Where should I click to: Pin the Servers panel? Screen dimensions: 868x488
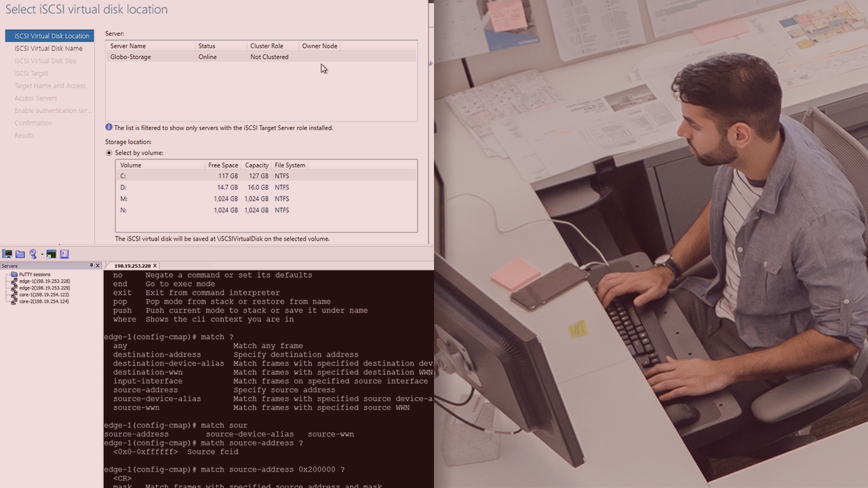(x=92, y=266)
